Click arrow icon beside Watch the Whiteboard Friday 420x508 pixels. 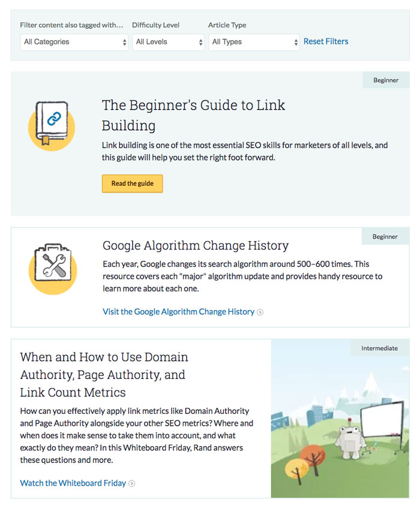[131, 483]
